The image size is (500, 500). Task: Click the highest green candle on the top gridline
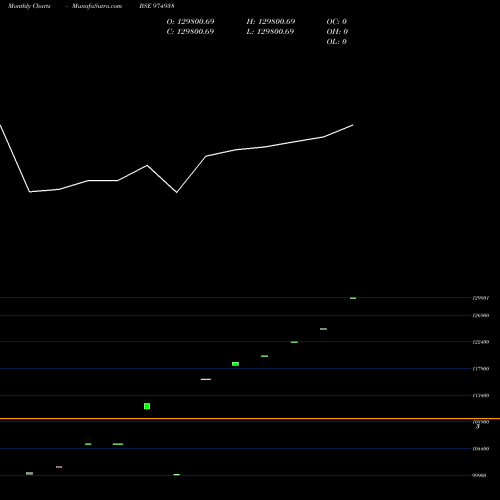point(353,298)
